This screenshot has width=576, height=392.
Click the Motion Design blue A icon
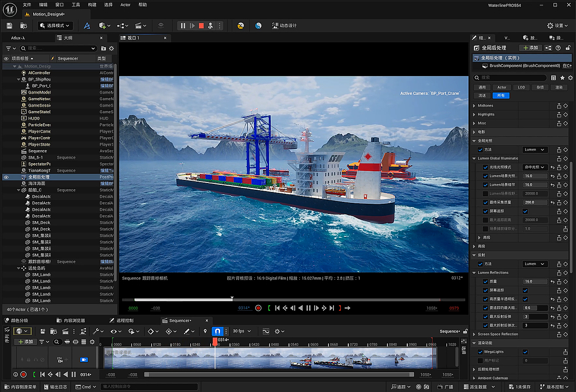pos(87,26)
